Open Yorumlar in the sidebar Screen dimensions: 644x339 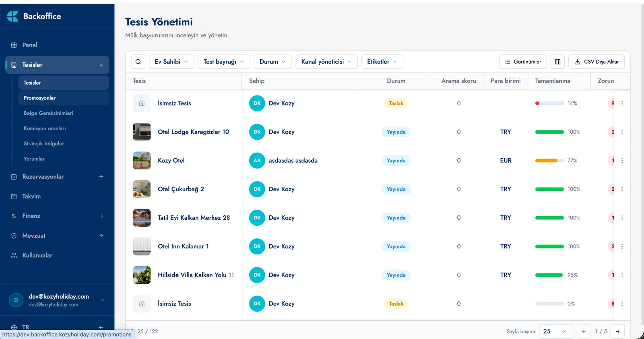[x=64, y=159]
